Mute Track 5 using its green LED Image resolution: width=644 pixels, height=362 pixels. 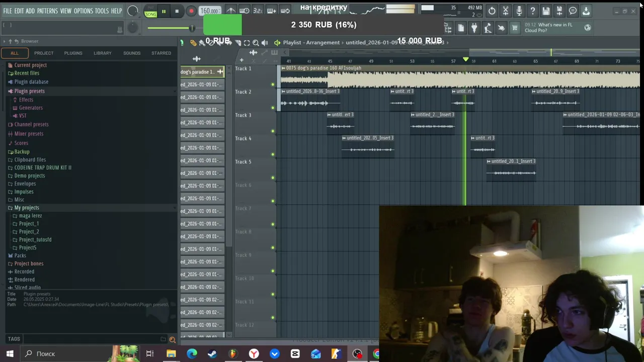(x=273, y=177)
